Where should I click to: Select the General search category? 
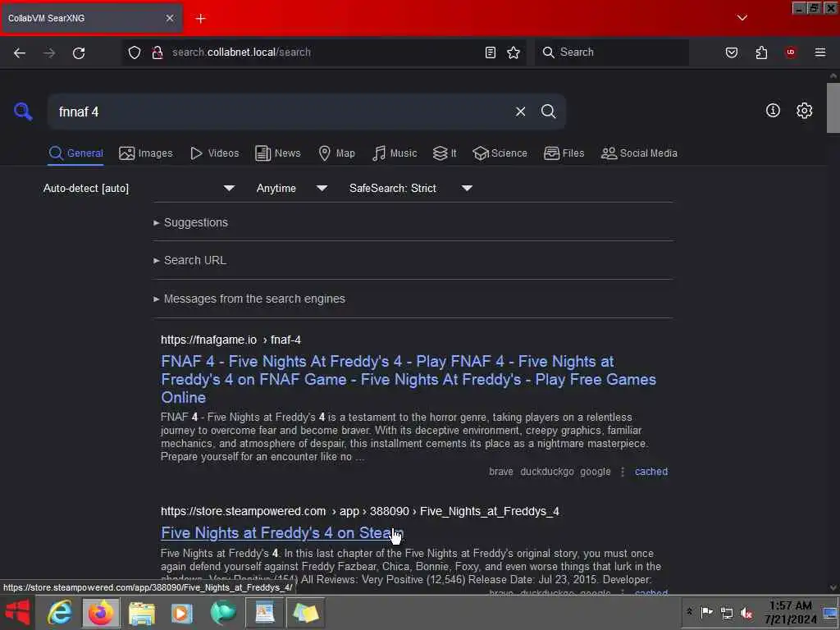pyautogui.click(x=75, y=153)
